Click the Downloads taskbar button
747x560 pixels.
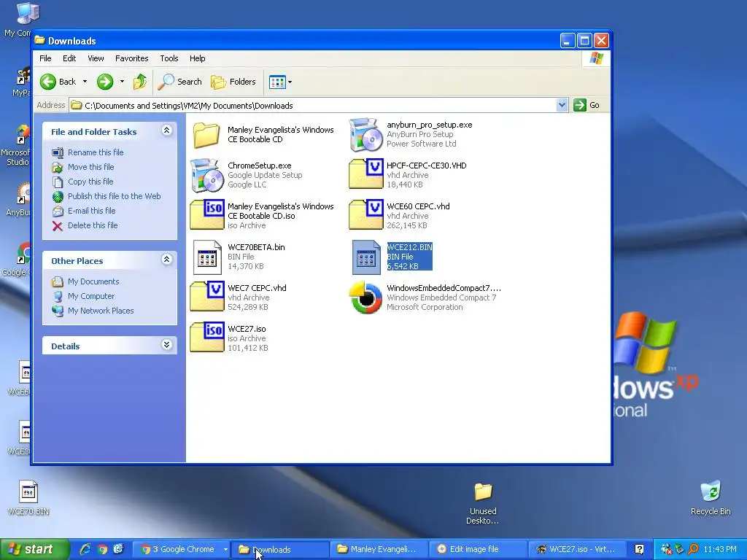pos(280,550)
